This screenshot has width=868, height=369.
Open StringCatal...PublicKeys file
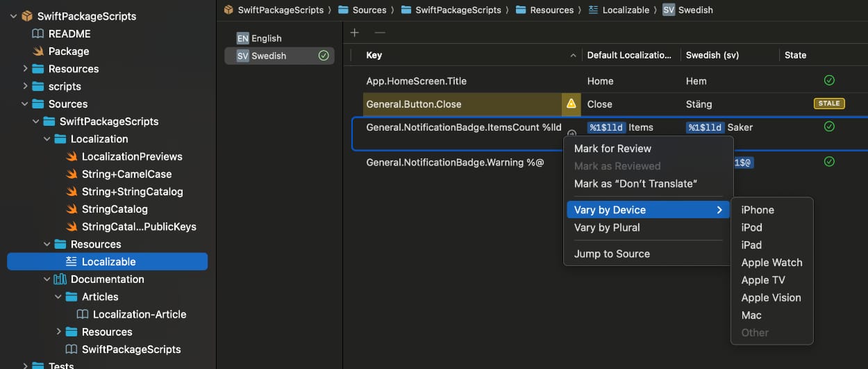pos(139,227)
